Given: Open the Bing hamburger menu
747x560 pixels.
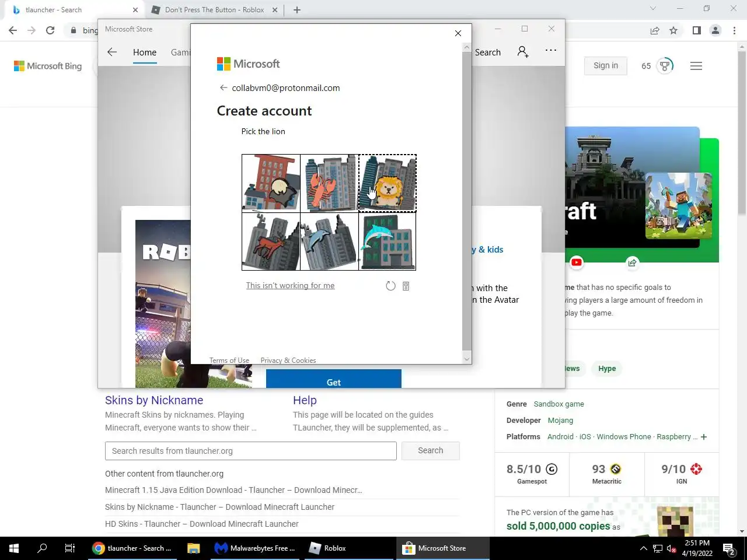Looking at the screenshot, I should [696, 66].
